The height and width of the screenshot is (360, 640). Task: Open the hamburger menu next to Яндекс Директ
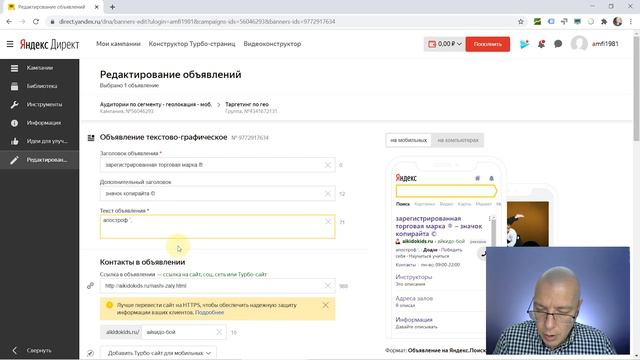tap(10, 44)
